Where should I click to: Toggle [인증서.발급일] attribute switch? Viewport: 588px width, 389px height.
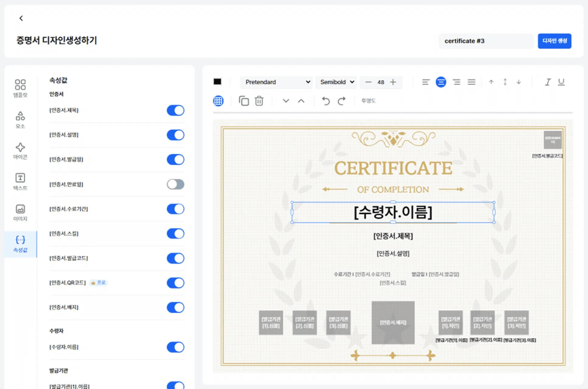[x=176, y=159]
